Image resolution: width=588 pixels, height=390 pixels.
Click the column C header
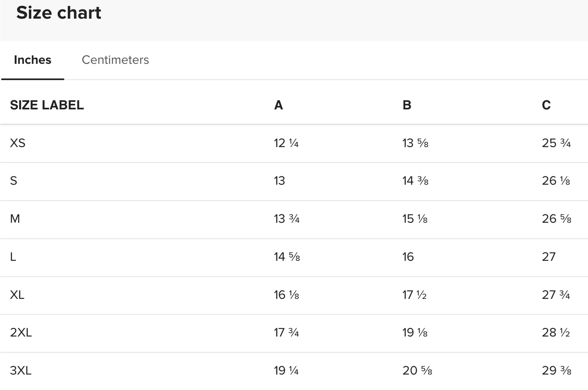pyautogui.click(x=546, y=105)
